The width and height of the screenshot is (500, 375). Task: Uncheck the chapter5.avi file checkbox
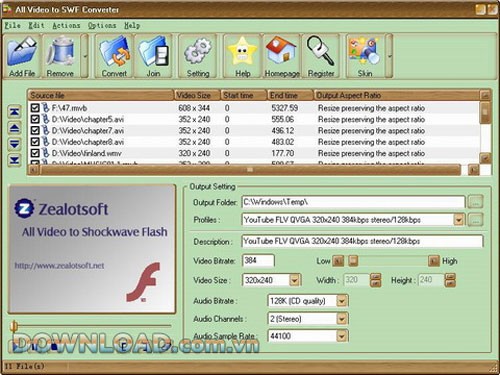pyautogui.click(x=35, y=119)
